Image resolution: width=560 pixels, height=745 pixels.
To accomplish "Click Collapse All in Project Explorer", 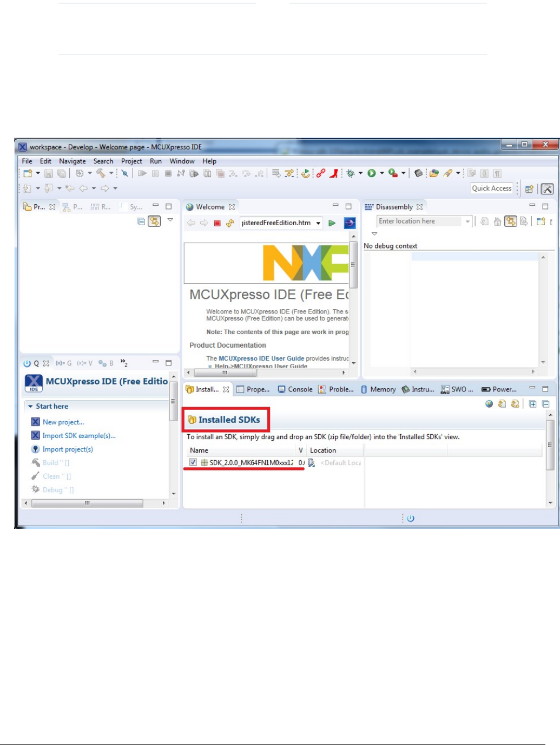I will click(141, 221).
